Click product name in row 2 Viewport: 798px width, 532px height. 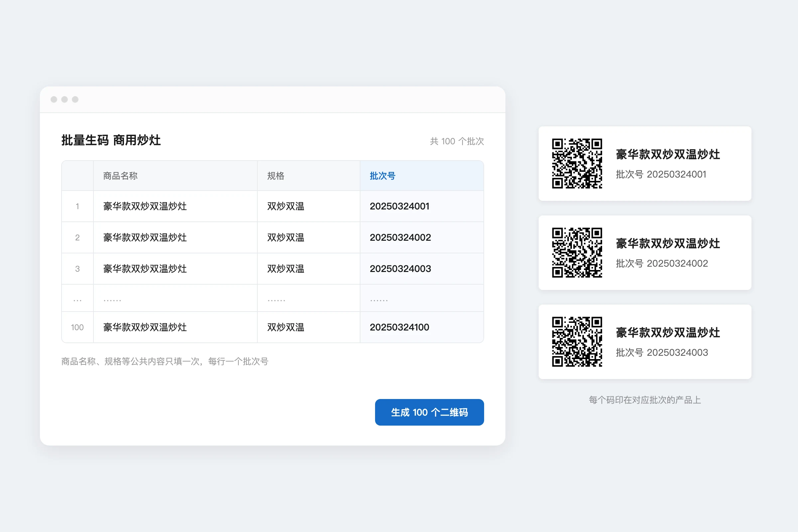pyautogui.click(x=145, y=237)
